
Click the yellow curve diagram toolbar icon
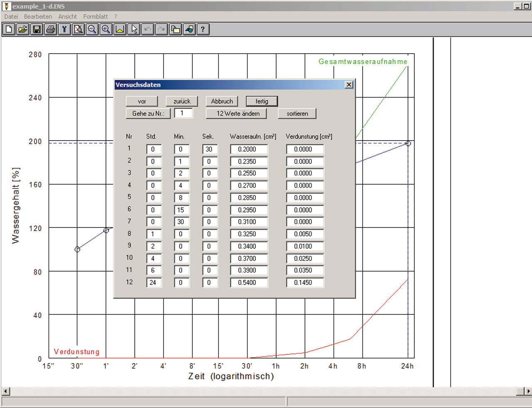pos(120,30)
